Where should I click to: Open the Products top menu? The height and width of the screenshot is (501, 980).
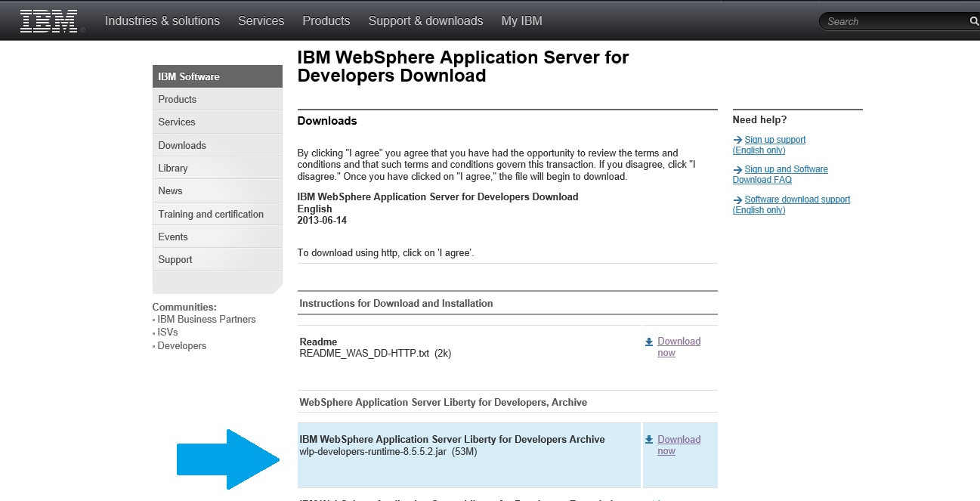326,21
